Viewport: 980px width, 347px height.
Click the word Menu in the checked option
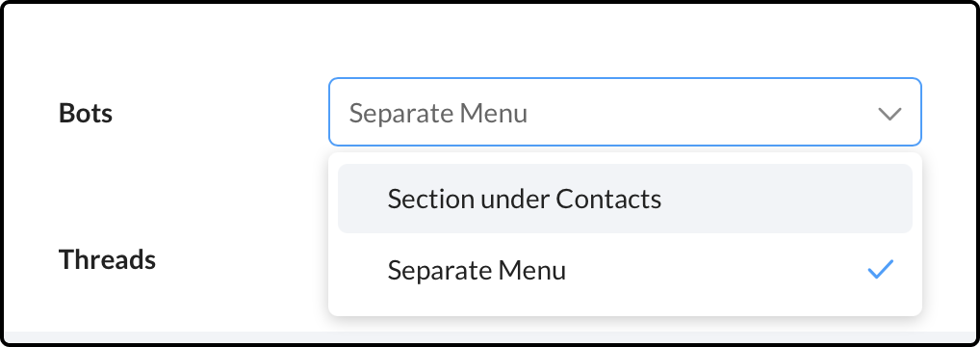[x=532, y=270]
